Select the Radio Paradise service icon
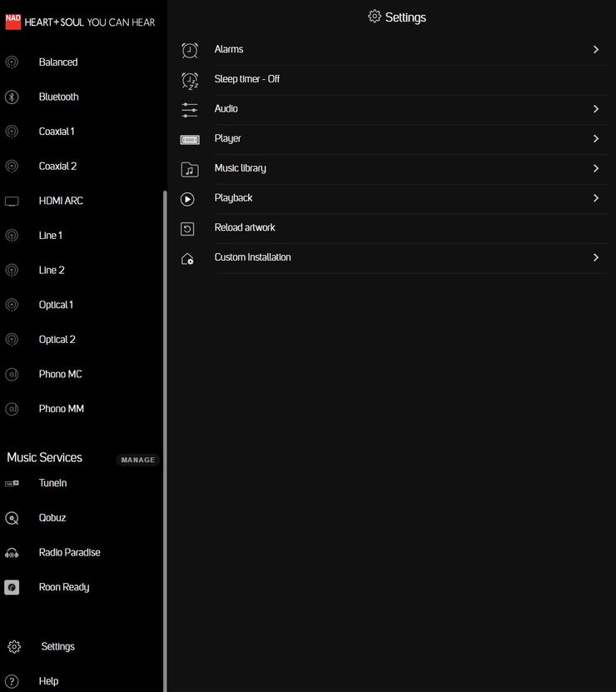Screen dimensions: 616x692 tap(12, 552)
